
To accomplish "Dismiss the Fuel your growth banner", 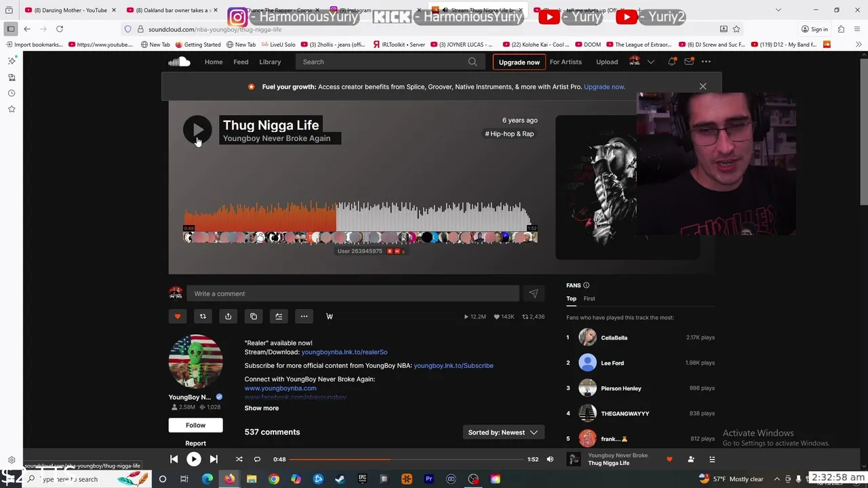I will click(x=703, y=87).
